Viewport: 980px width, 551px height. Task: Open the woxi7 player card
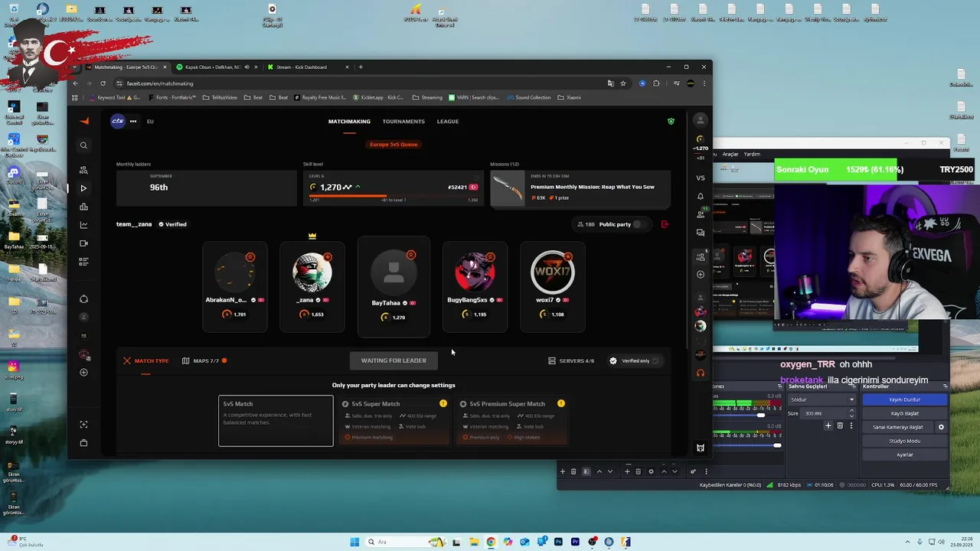click(x=552, y=286)
